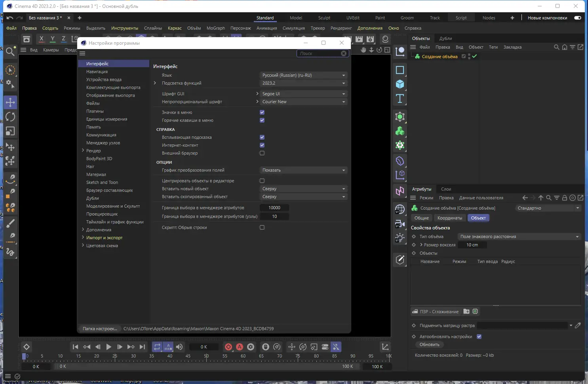Search the Object Manager with magnifier icon

coord(556,47)
